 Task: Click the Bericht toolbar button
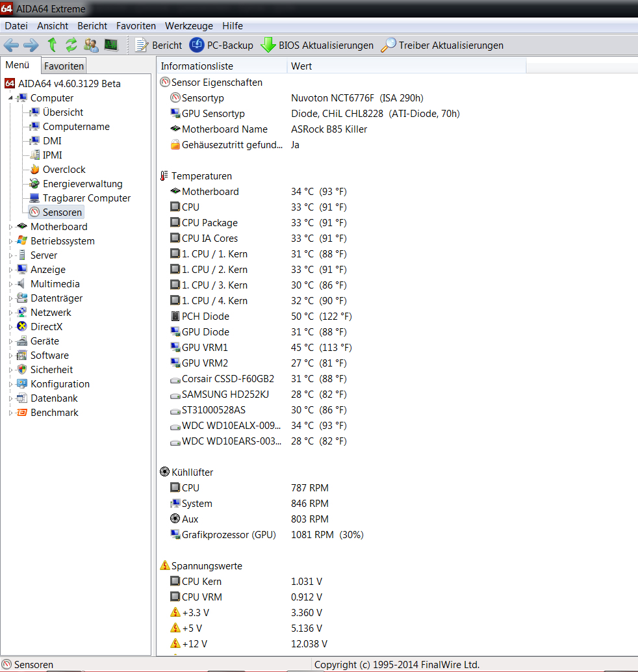click(159, 45)
